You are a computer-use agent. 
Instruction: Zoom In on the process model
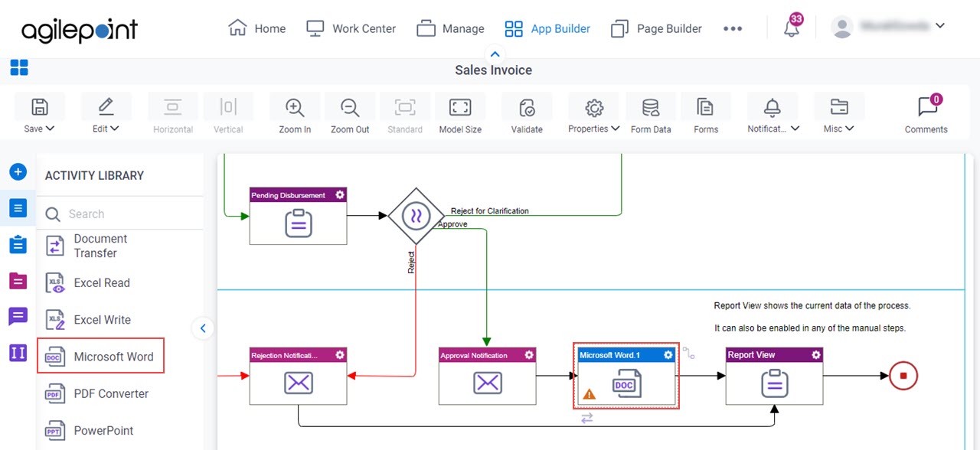click(x=295, y=114)
